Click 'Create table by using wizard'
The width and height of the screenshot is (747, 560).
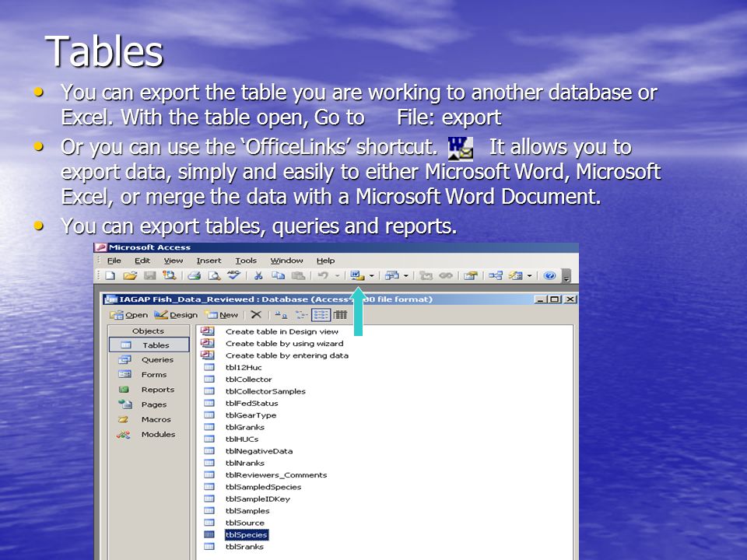pyautogui.click(x=285, y=343)
